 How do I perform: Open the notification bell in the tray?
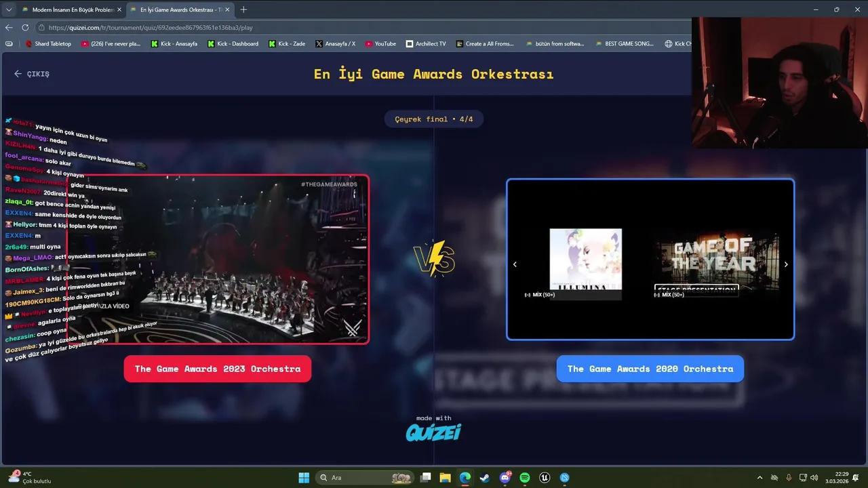click(x=856, y=478)
